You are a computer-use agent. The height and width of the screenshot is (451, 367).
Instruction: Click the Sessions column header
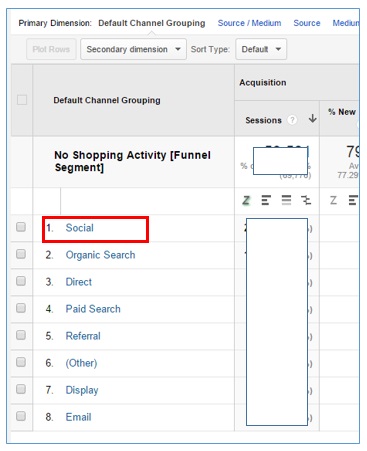[263, 120]
